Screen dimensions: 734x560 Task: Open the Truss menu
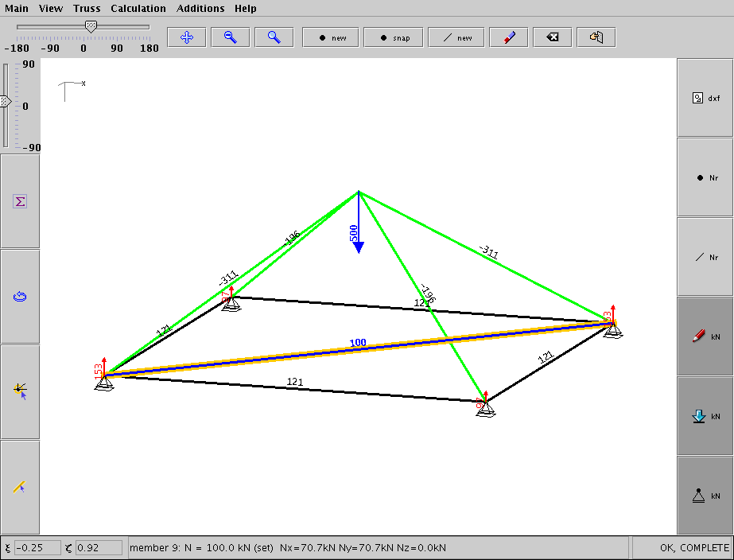(87, 8)
